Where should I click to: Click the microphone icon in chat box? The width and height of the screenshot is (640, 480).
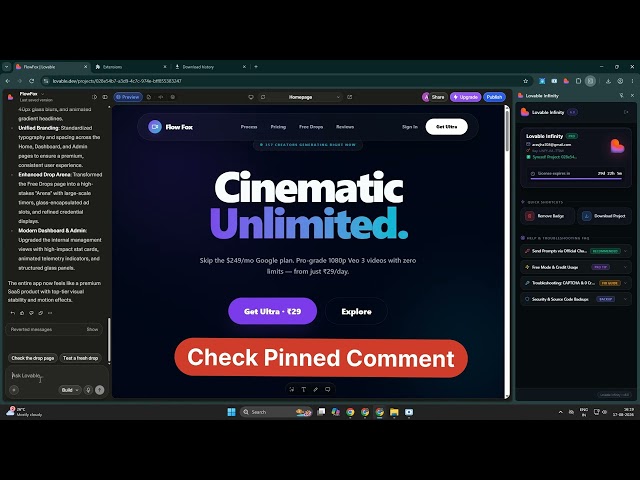pyautogui.click(x=88, y=390)
